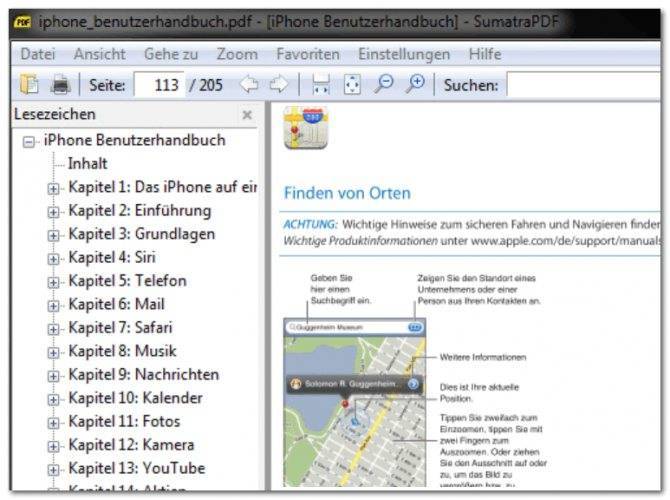Viewport: 670px width, 500px height.
Task: Click the page number field showing 113
Action: click(159, 85)
